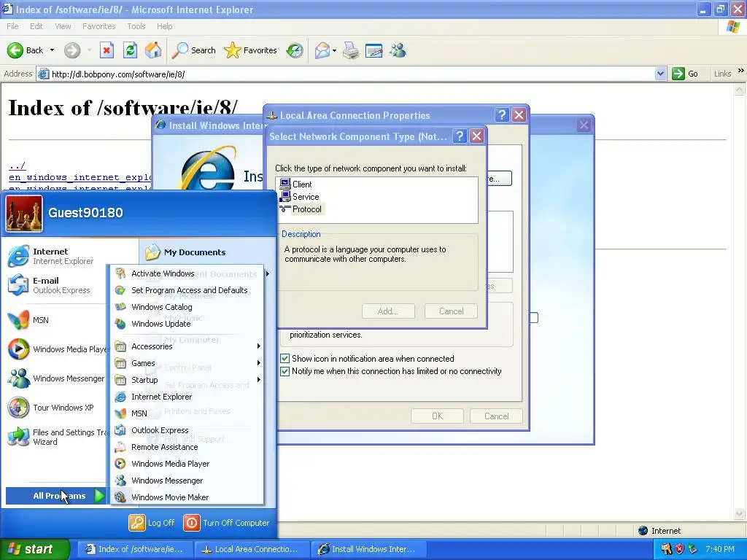The height and width of the screenshot is (560, 747).
Task: Open the View menu
Action: (x=63, y=26)
